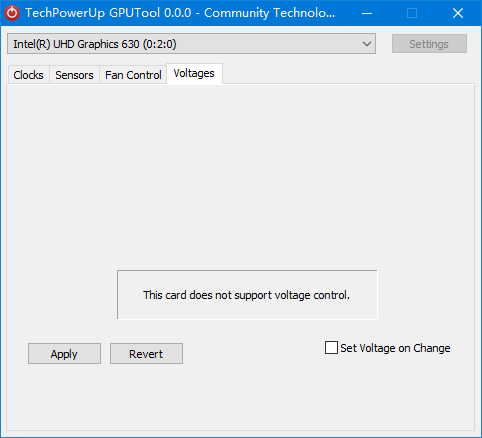Viewport: 482px width, 438px height.
Task: Click the Apply button
Action: click(x=64, y=354)
